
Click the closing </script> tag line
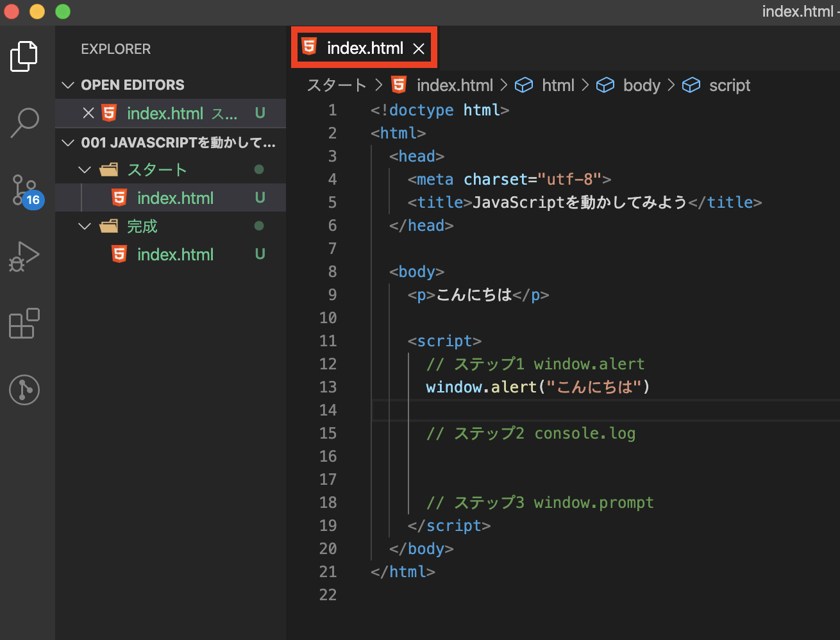point(449,526)
